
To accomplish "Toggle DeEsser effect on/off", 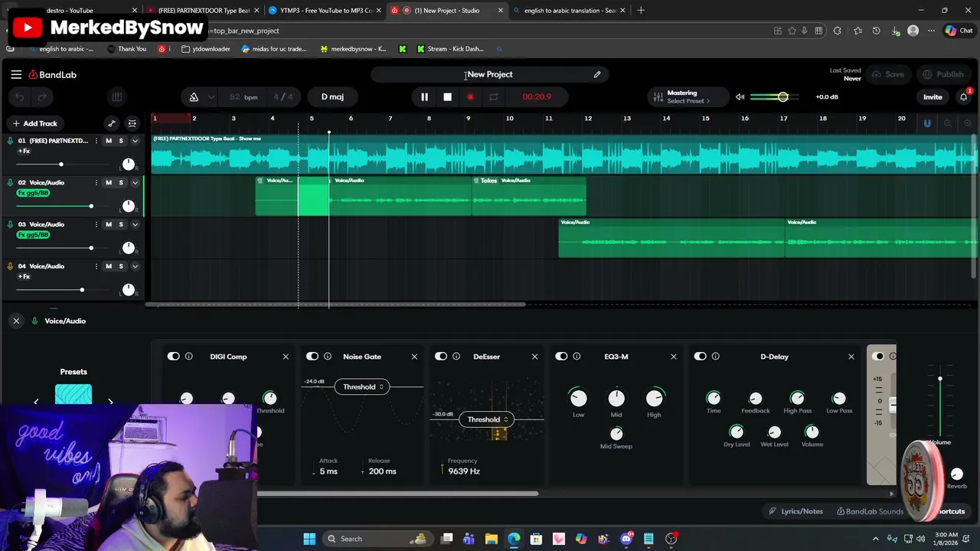I will [x=441, y=357].
